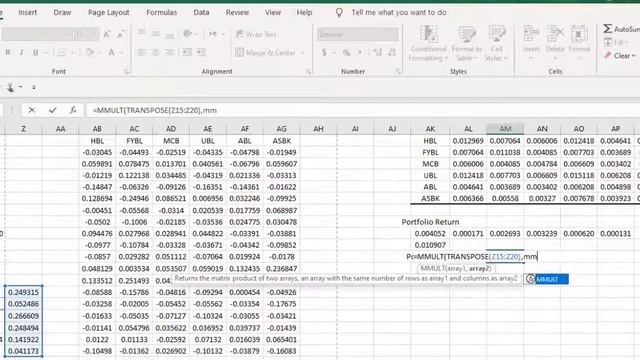Expand Cell Styles gallery
This screenshot has width=640, height=360.
tap(496, 43)
